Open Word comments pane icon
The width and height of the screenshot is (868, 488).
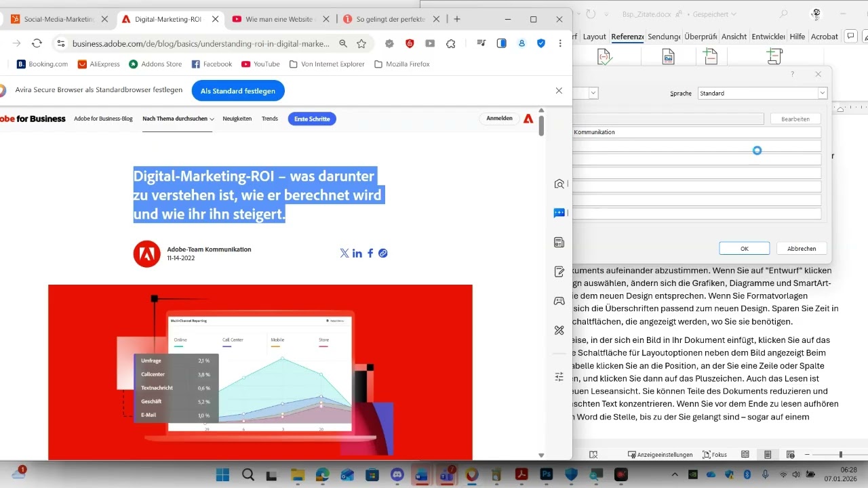[850, 37]
